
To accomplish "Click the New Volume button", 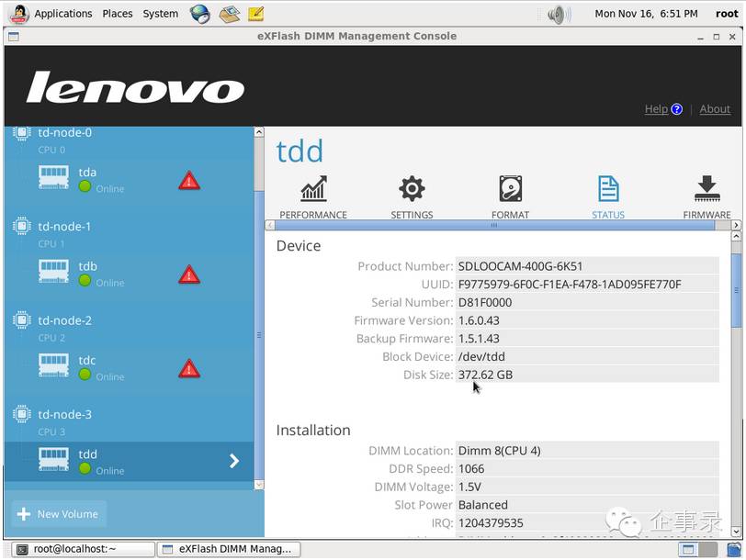I will coord(59,514).
